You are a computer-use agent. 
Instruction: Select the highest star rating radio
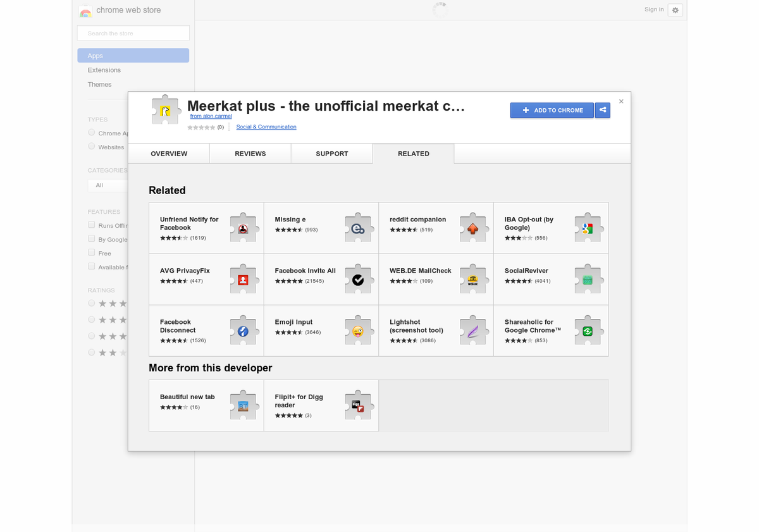click(x=92, y=303)
